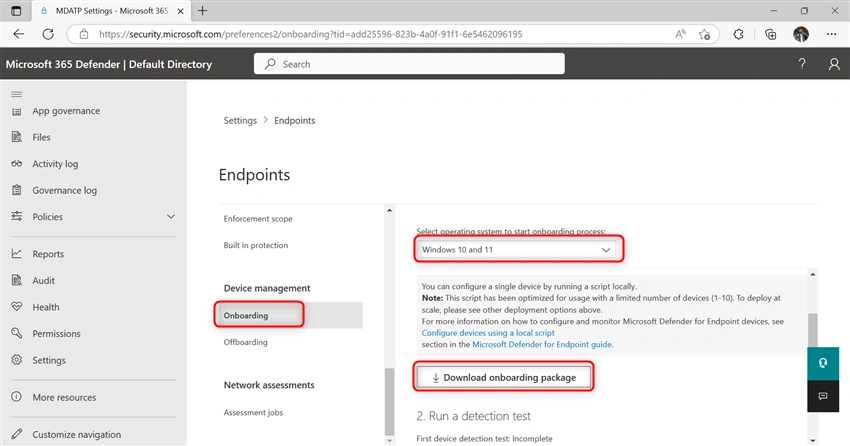This screenshot has height=446, width=850.
Task: Open the Windows 10 and 11 dropdown
Action: tap(516, 250)
